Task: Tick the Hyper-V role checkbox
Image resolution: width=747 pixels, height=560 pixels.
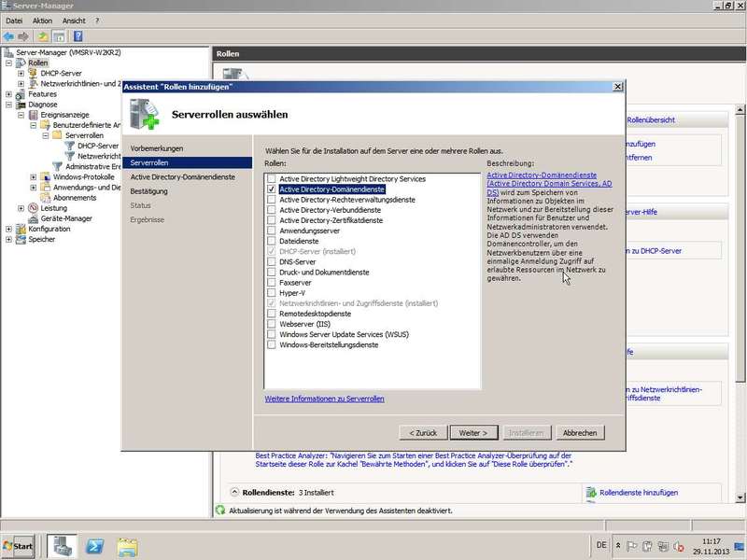Action: (272, 293)
